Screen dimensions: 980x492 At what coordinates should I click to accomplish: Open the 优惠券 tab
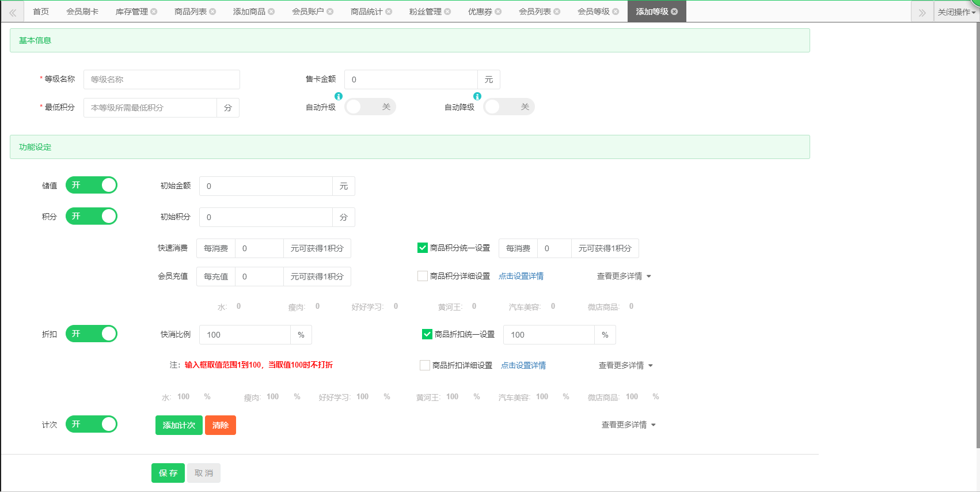point(480,12)
